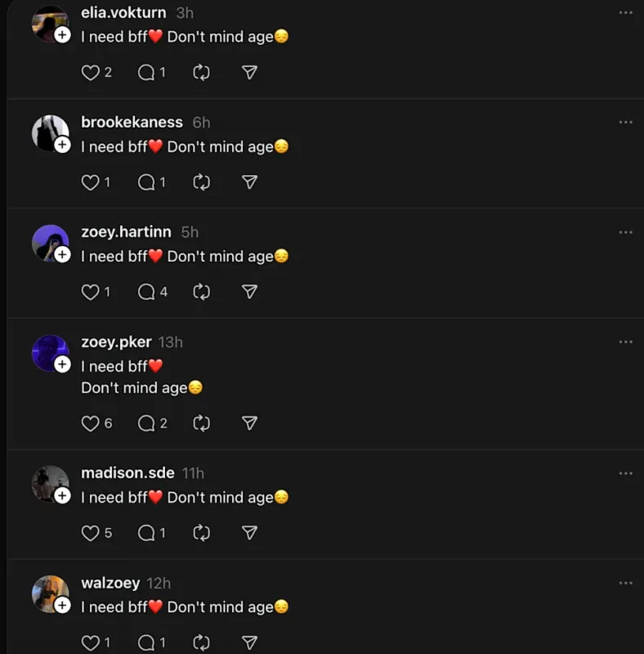Open brookekaness's profile
Image resolution: width=644 pixels, height=654 pixels.
(x=132, y=122)
